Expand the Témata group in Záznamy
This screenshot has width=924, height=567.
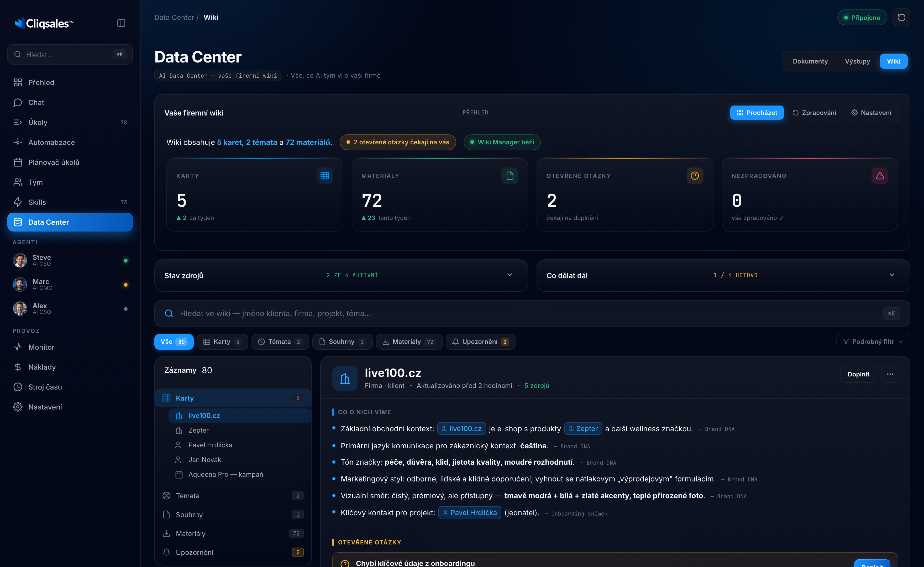point(233,496)
